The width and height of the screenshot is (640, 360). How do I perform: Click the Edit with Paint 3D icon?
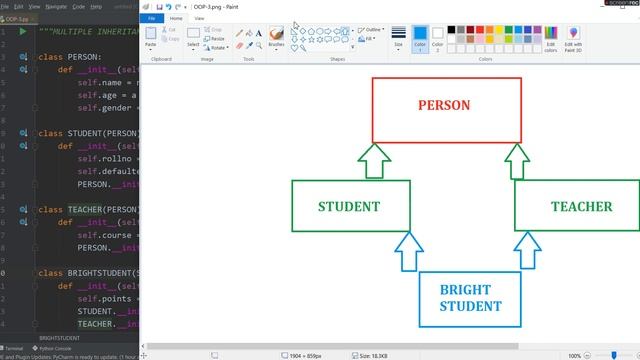pyautogui.click(x=573, y=33)
